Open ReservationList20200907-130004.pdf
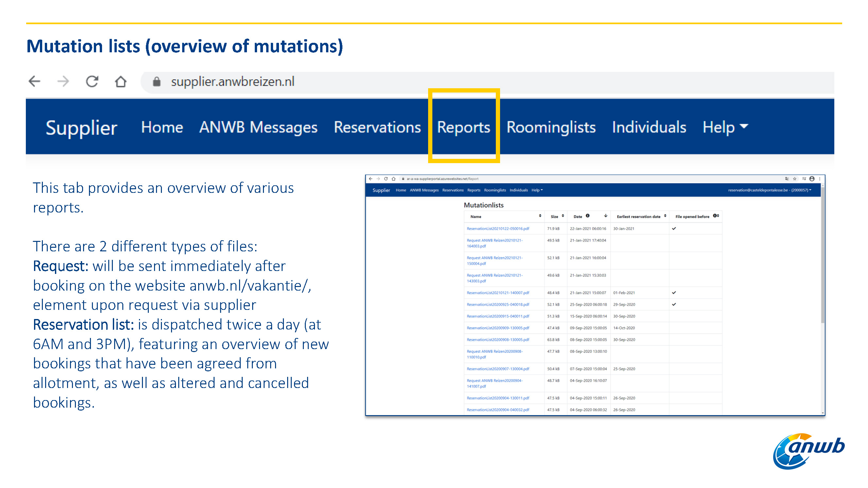Screen dimensions: 868x488 click(498, 369)
